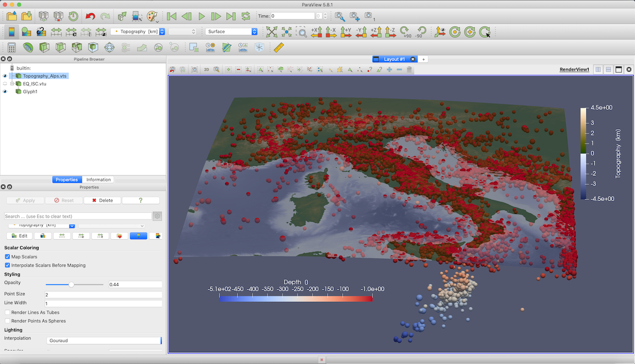Image resolution: width=635 pixels, height=364 pixels.
Task: Set view direction to +Y
Action: (x=346, y=31)
